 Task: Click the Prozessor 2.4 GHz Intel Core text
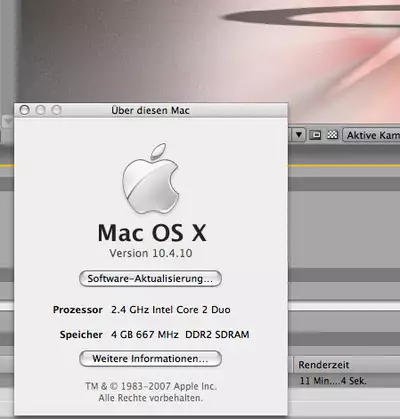pos(142,310)
